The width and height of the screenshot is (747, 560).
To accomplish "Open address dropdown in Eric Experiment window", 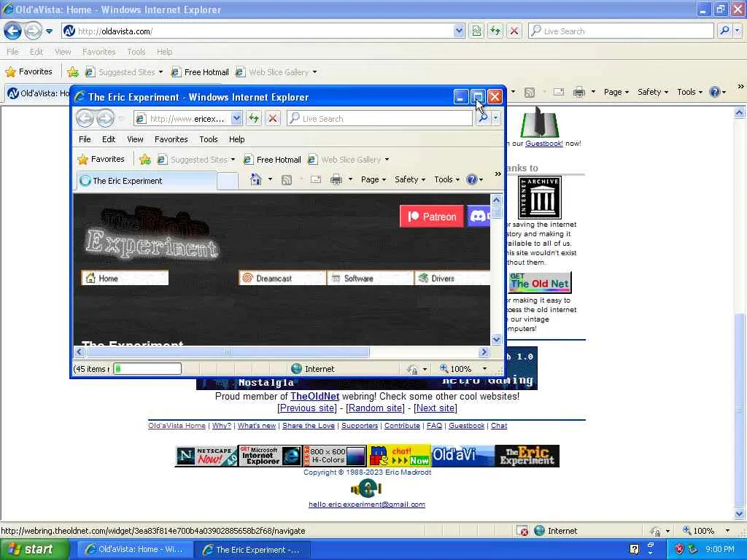I will point(236,118).
